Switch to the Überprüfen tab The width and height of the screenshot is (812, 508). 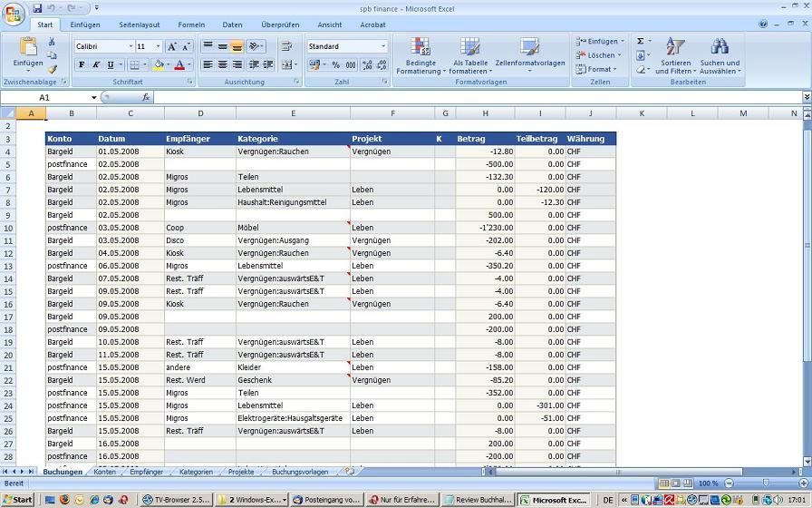click(x=280, y=24)
